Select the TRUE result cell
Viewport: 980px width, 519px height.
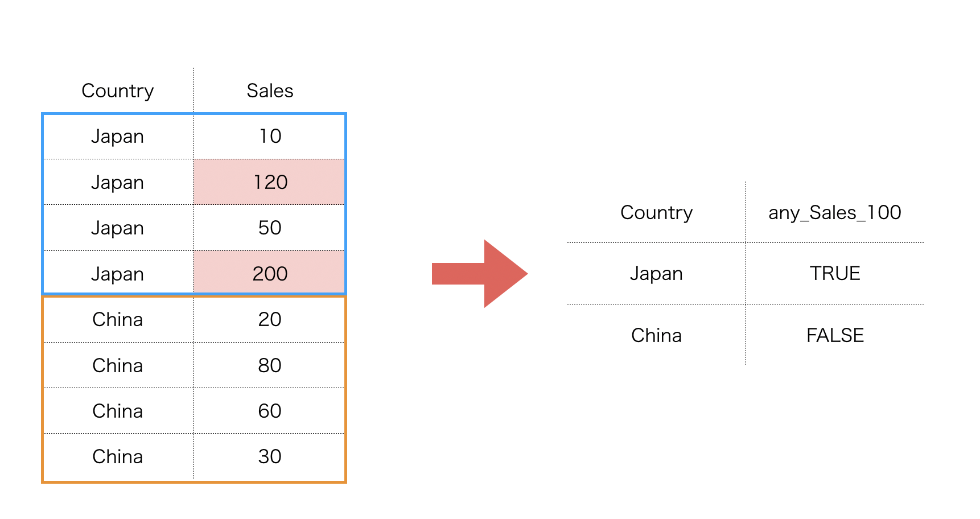[835, 274]
